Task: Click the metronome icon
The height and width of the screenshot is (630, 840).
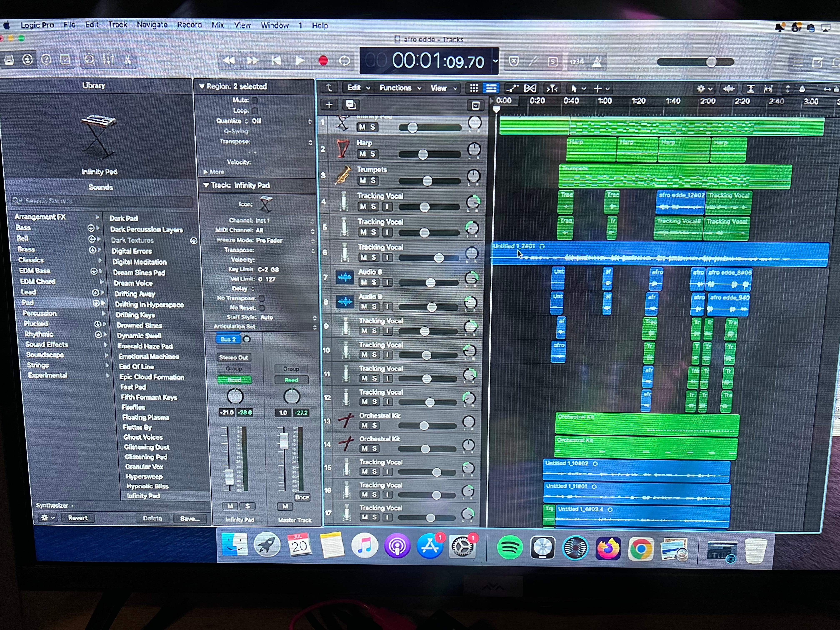Action: tap(597, 61)
